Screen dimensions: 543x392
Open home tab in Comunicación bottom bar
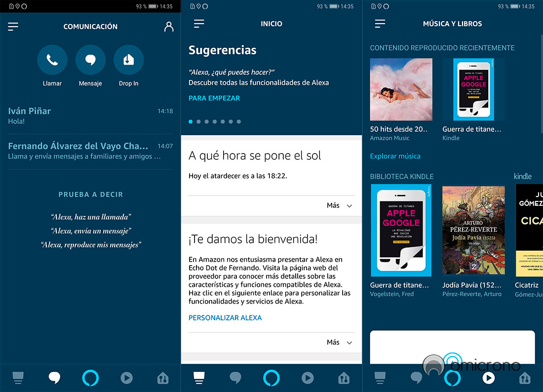[x=18, y=378]
